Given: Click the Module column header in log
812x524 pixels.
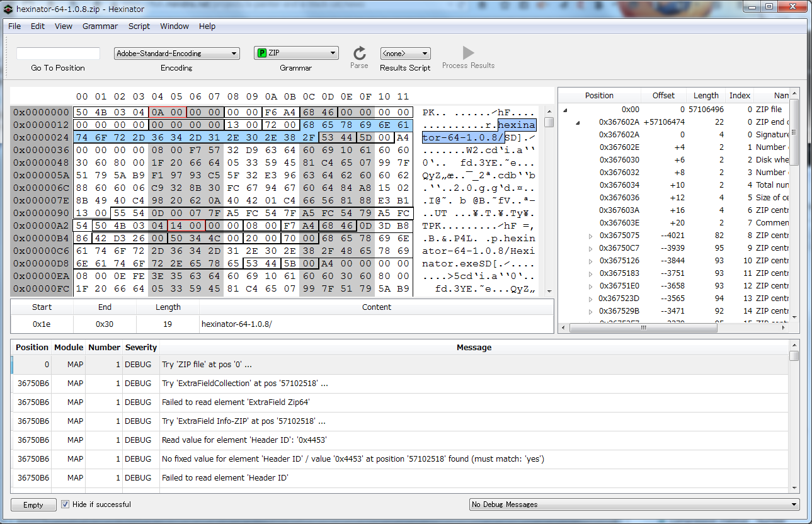Looking at the screenshot, I should tap(69, 348).
